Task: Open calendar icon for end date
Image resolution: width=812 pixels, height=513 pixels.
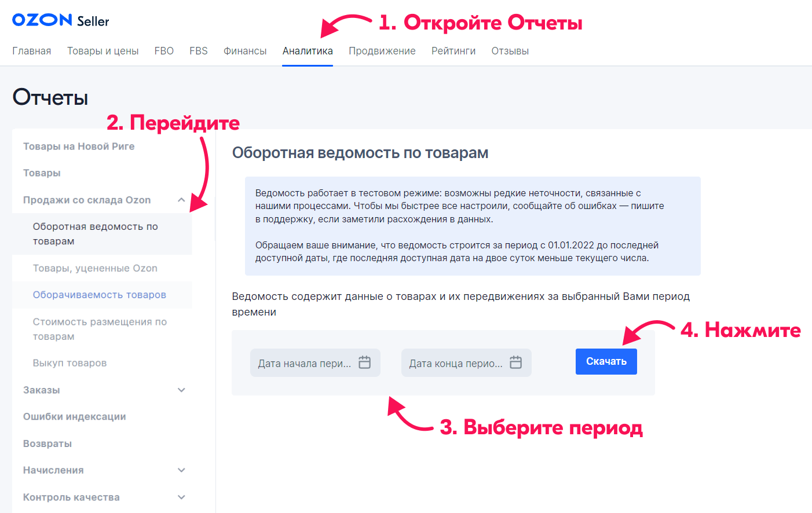Action: tap(515, 362)
